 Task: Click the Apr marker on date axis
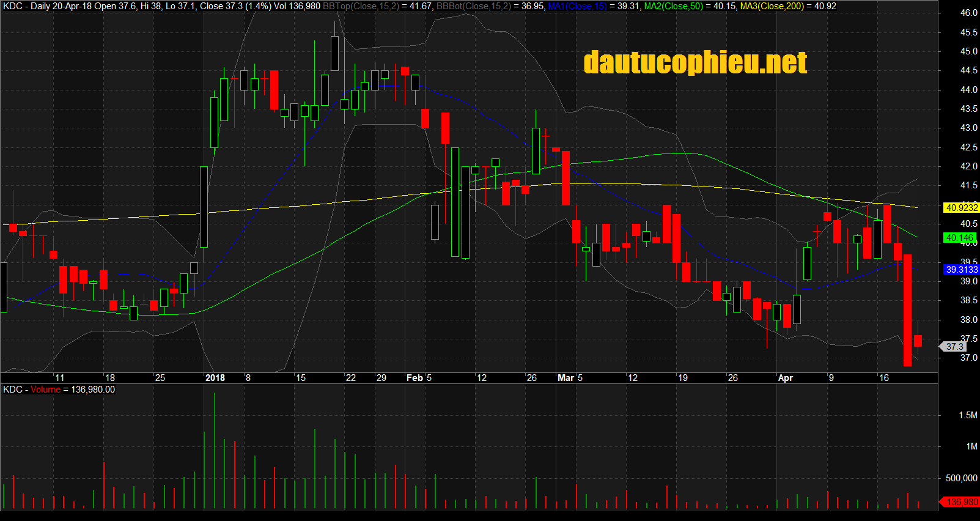(x=785, y=378)
